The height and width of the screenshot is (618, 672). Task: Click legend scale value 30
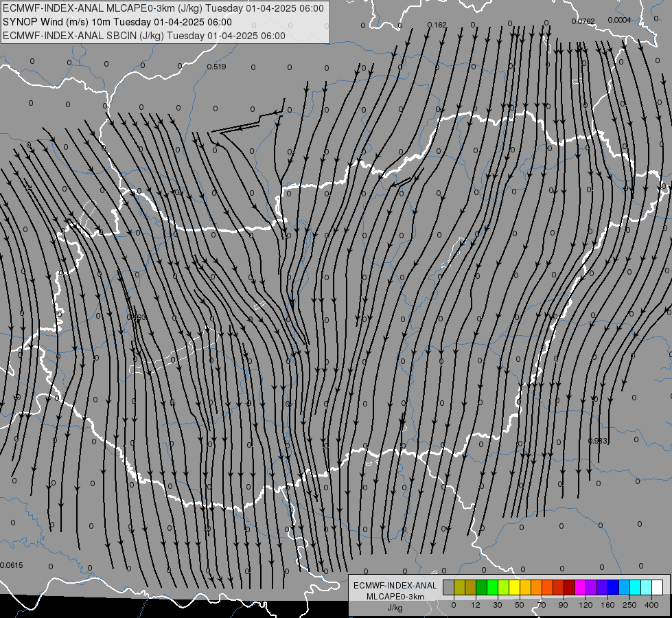498,605
